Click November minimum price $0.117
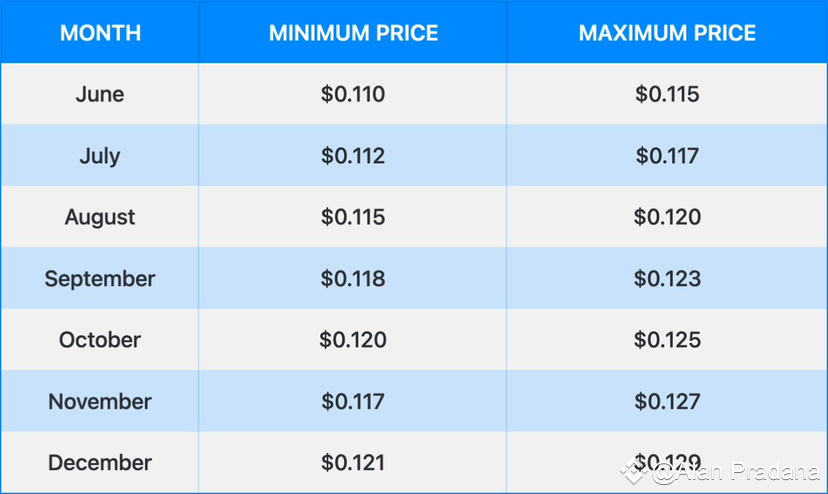The width and height of the screenshot is (828, 494). tap(353, 402)
